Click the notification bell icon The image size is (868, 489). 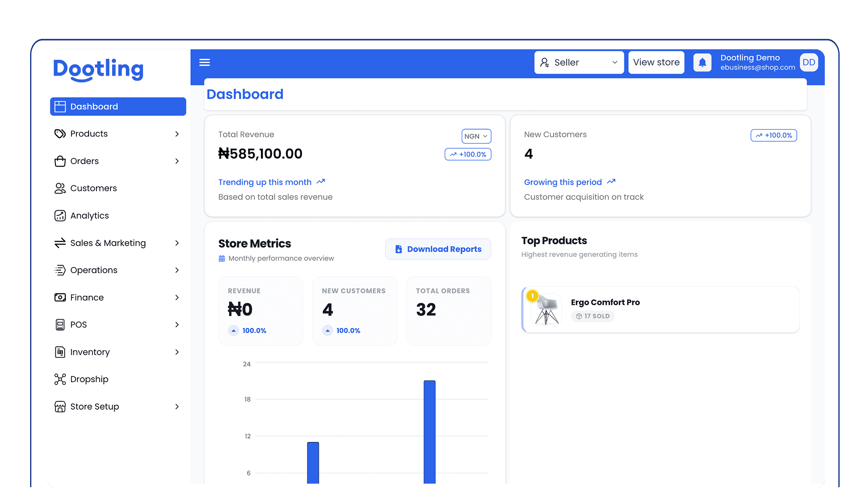(702, 62)
